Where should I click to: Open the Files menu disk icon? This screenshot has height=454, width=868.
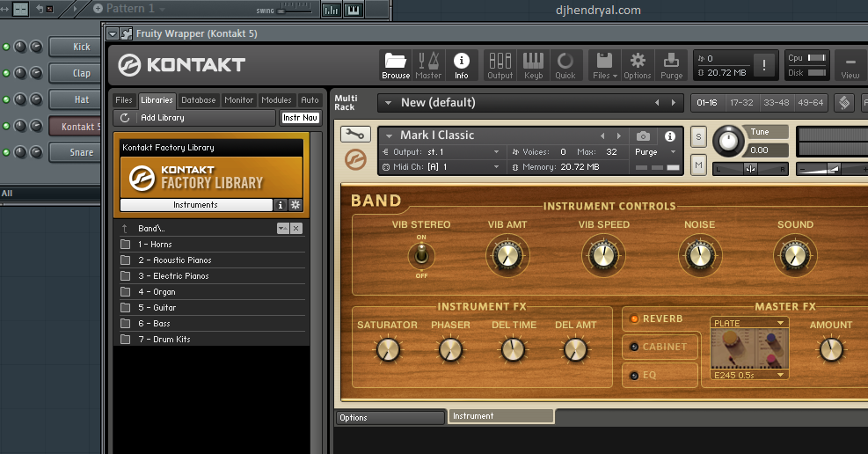tap(604, 65)
